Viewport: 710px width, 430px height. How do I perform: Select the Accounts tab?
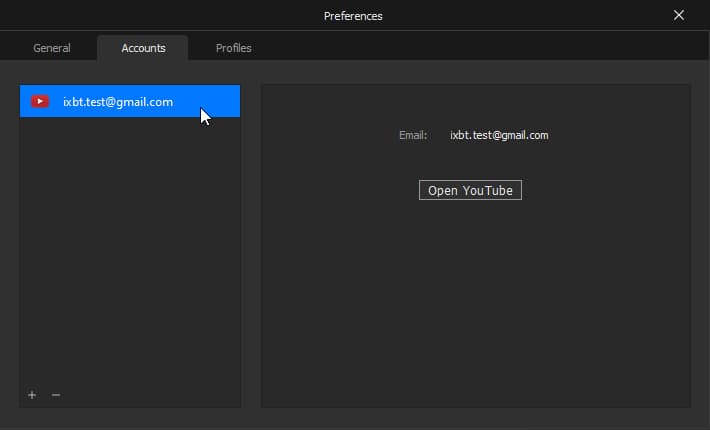[143, 48]
